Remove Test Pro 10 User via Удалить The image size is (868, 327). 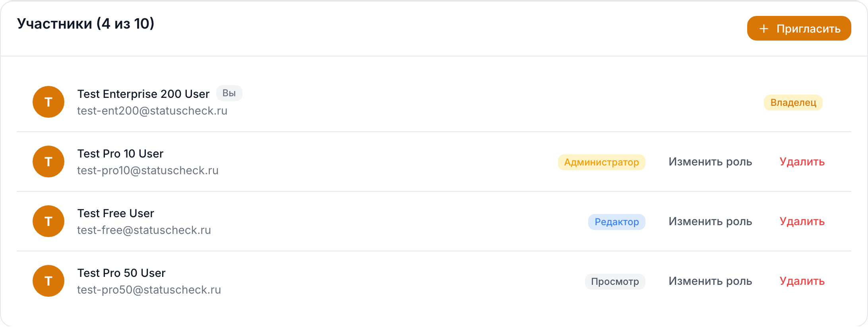802,162
